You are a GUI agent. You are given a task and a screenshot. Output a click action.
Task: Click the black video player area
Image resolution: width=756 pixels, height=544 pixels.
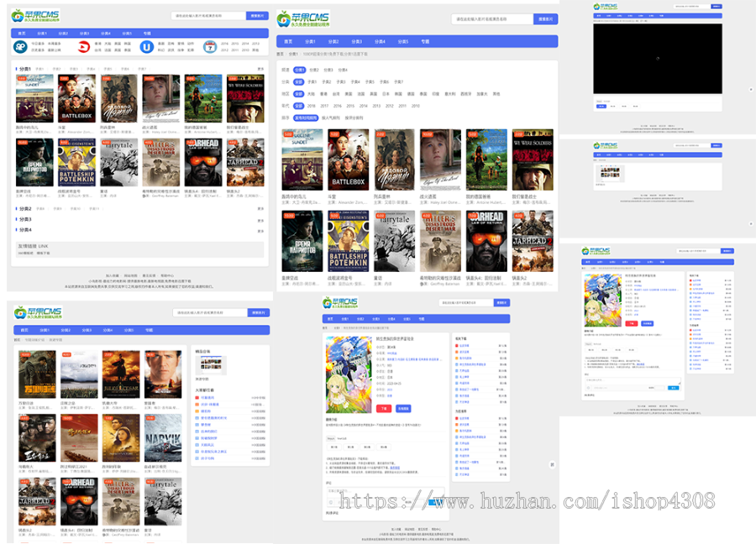658,58
